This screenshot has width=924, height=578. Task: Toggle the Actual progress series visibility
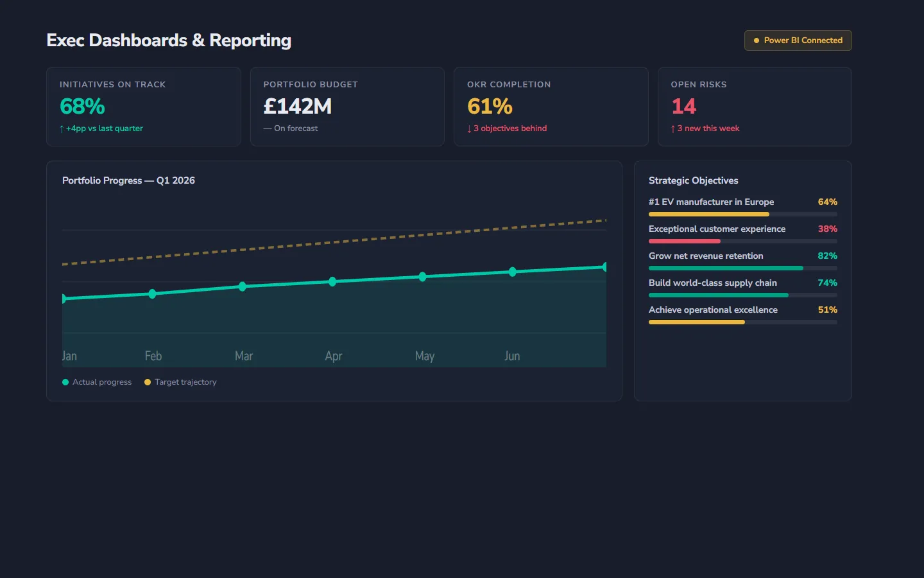pyautogui.click(x=96, y=381)
